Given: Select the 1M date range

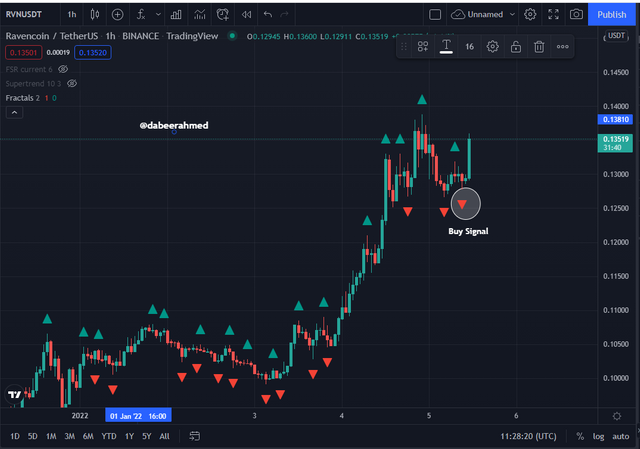Looking at the screenshot, I should pos(51,436).
